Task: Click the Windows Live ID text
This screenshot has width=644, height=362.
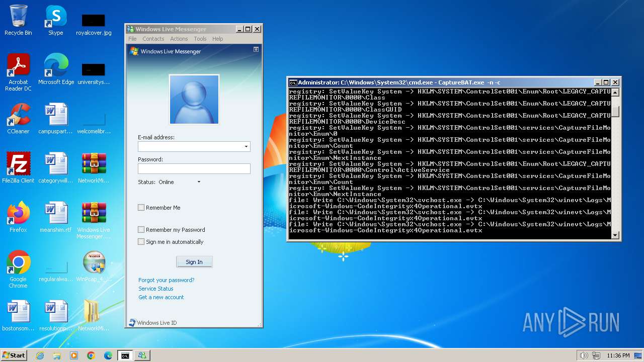Action: click(x=157, y=323)
